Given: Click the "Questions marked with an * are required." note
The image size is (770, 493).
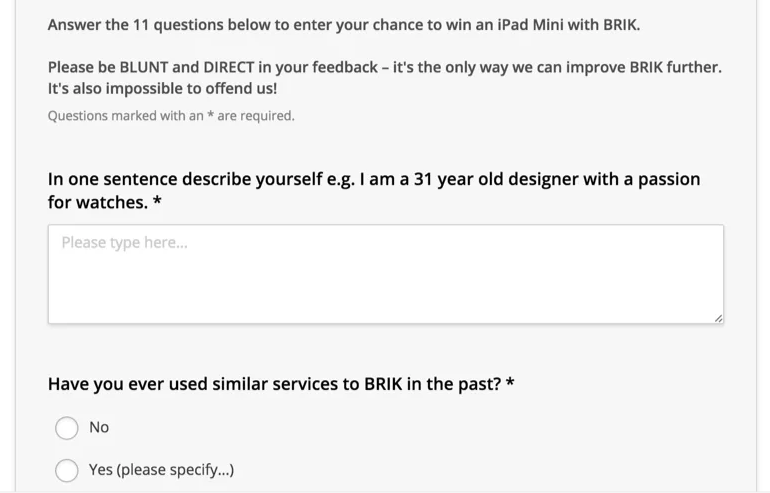Looking at the screenshot, I should click(x=171, y=116).
